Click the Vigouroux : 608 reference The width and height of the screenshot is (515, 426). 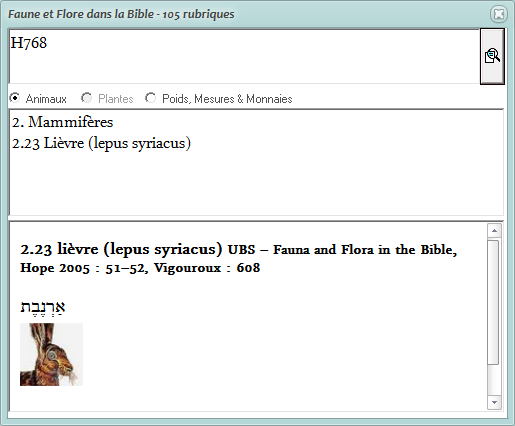coord(207,268)
